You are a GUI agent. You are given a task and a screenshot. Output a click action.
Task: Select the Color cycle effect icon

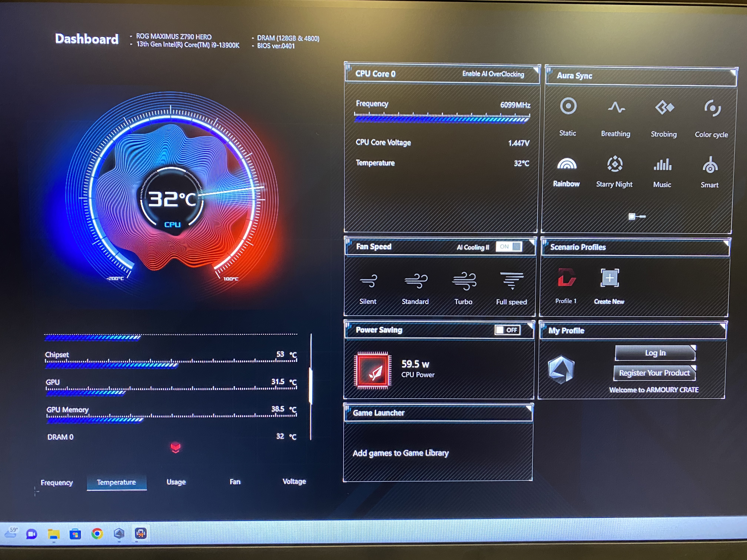[x=712, y=108]
